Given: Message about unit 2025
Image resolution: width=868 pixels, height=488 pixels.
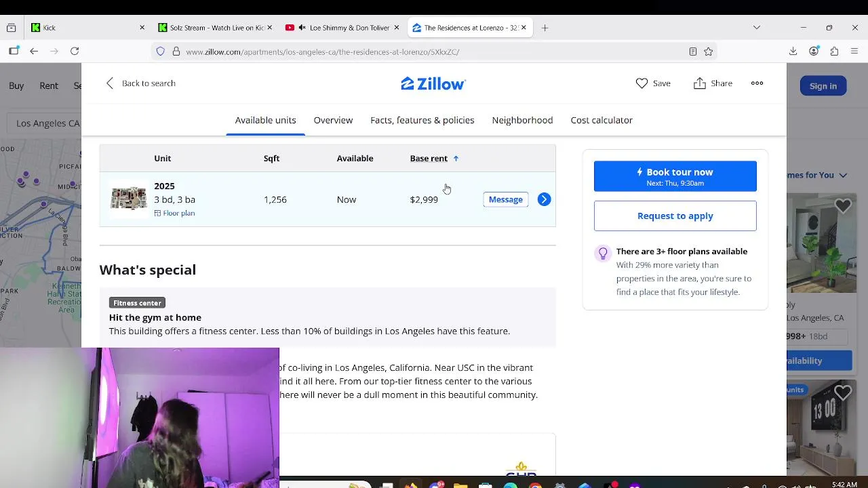Looking at the screenshot, I should [505, 199].
